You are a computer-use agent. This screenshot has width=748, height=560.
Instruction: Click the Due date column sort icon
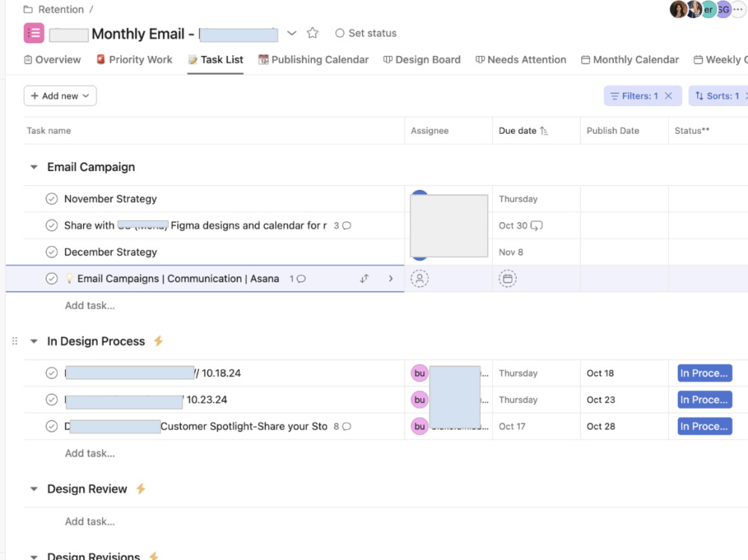[x=544, y=131]
